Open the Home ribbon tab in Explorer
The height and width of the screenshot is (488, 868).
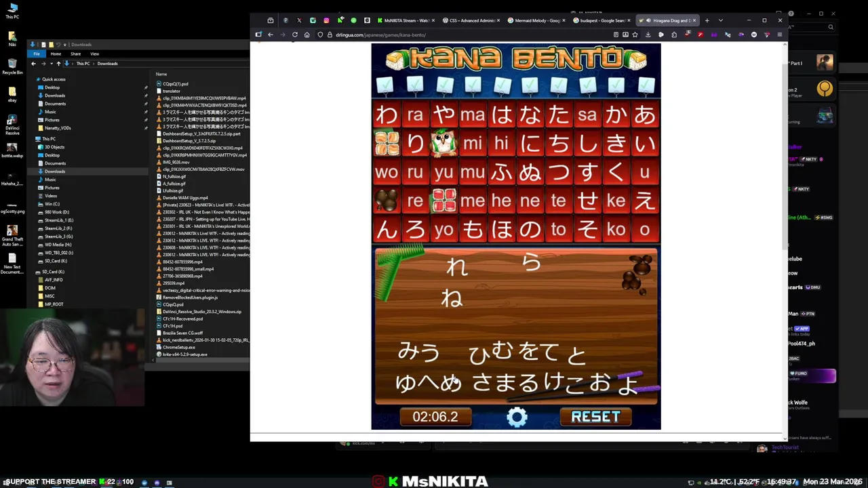pos(56,54)
